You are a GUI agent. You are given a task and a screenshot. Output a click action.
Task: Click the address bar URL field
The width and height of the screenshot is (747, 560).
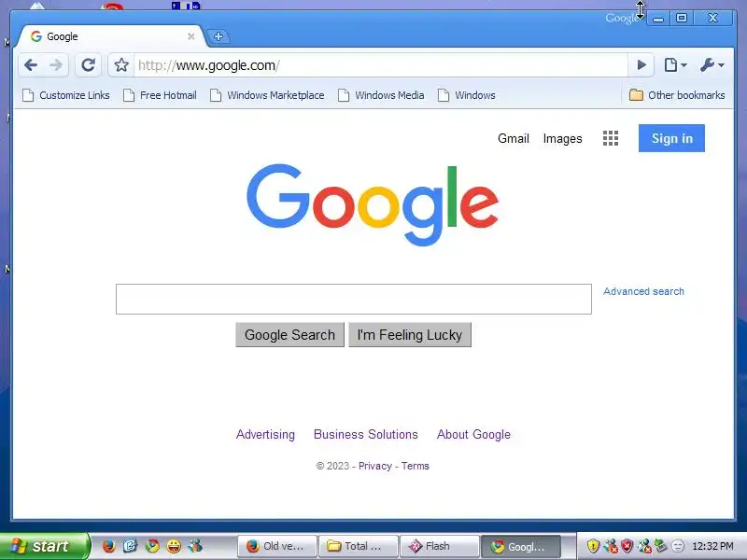point(381,65)
